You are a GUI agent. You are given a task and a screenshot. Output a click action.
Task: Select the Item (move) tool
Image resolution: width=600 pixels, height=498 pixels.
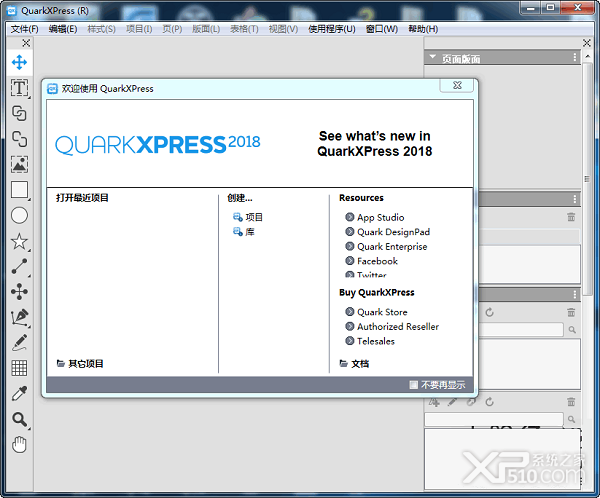click(x=19, y=62)
